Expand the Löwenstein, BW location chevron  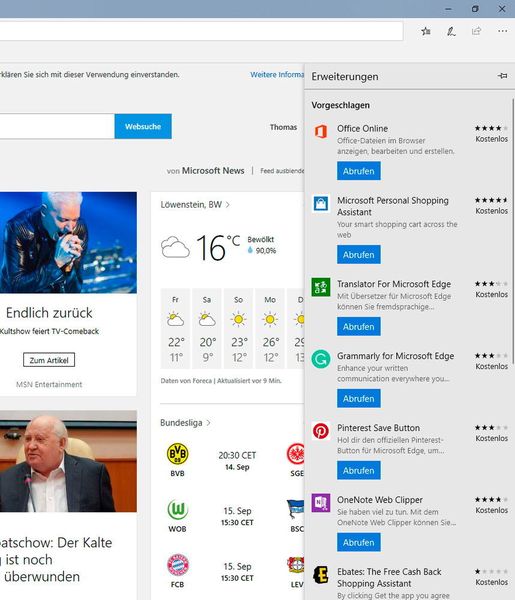pyautogui.click(x=228, y=205)
